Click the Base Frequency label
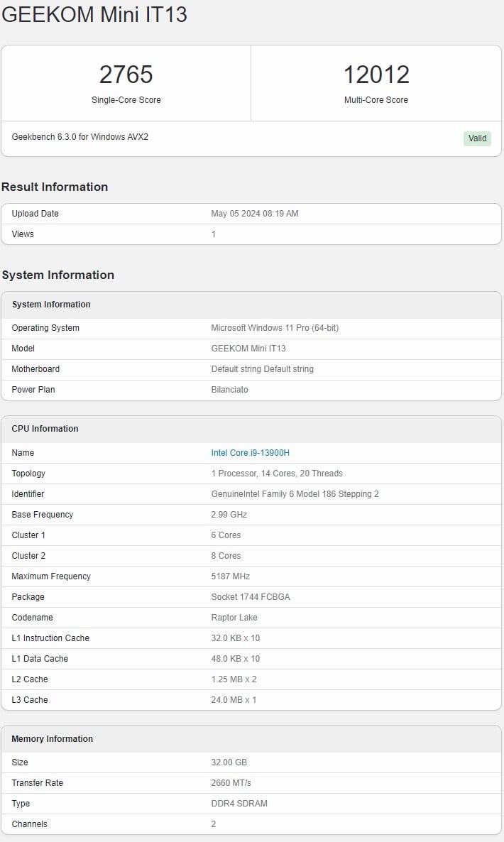 coord(43,515)
